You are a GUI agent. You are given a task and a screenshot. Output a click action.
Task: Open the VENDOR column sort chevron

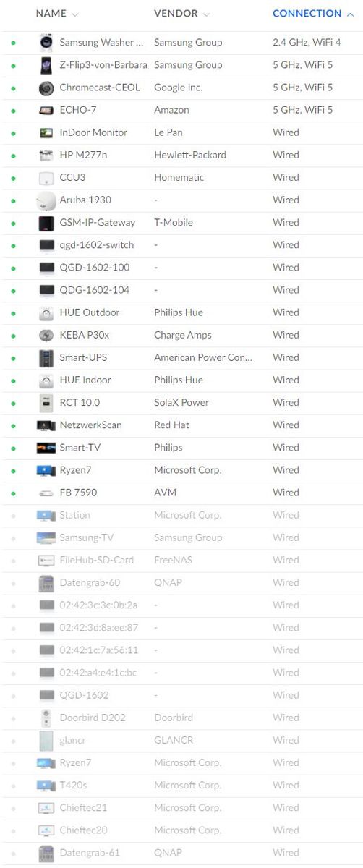tap(206, 14)
